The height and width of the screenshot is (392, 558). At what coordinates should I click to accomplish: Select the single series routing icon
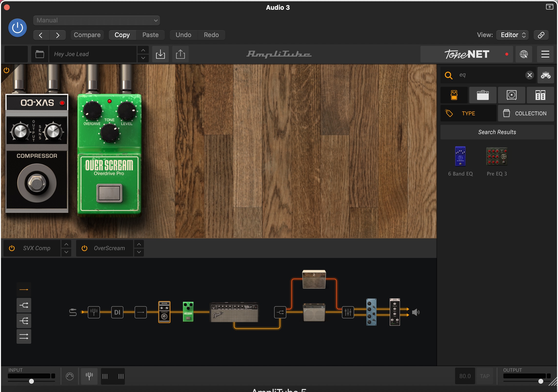coord(24,290)
